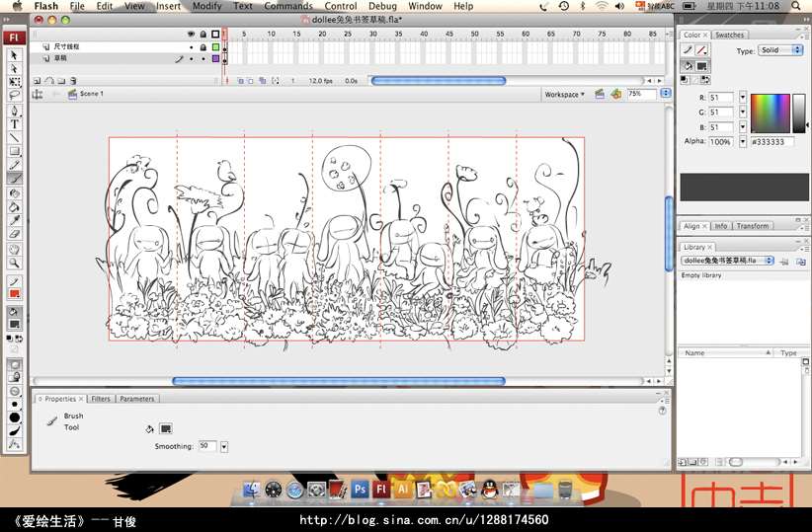Click the Add Motion Guide icon
The height and width of the screenshot is (532, 812).
pyautogui.click(x=49, y=81)
